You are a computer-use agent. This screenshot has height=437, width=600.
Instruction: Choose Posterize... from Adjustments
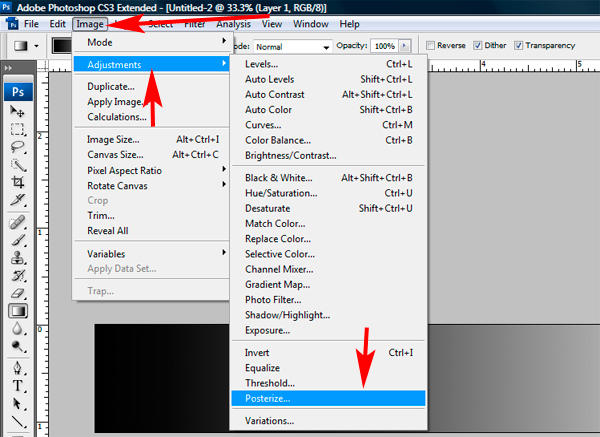[x=328, y=398]
